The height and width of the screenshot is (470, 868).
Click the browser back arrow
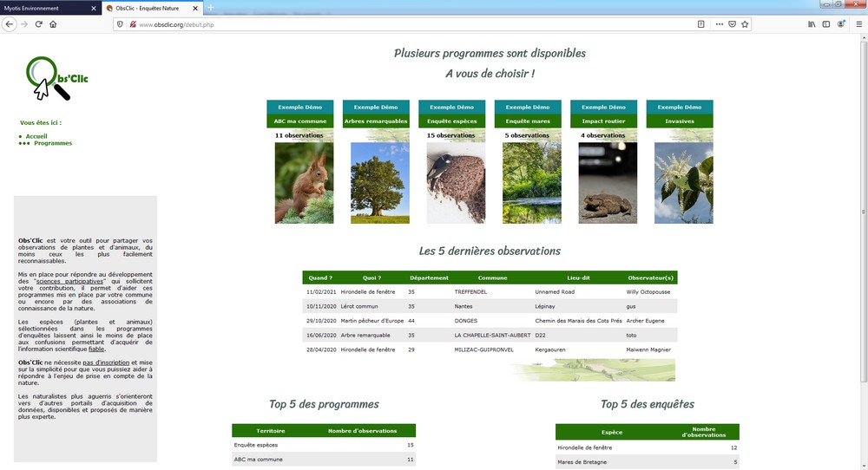tap(10, 24)
